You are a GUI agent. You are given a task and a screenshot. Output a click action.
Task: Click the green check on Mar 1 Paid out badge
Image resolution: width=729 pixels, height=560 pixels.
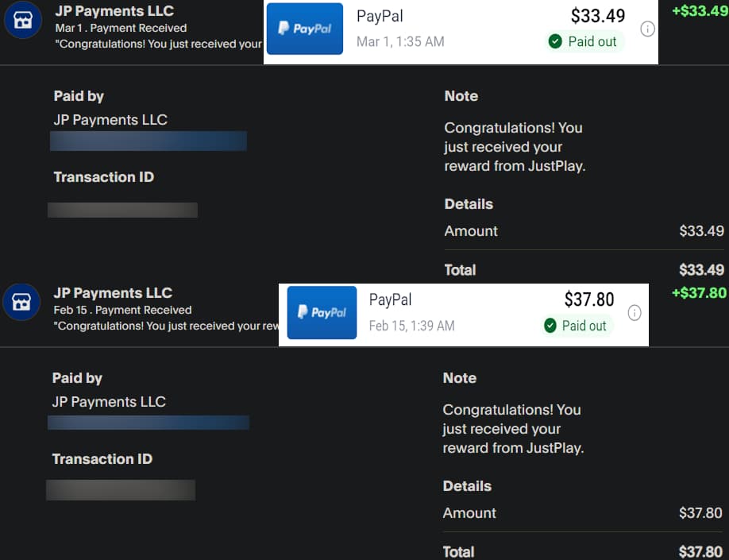(556, 42)
